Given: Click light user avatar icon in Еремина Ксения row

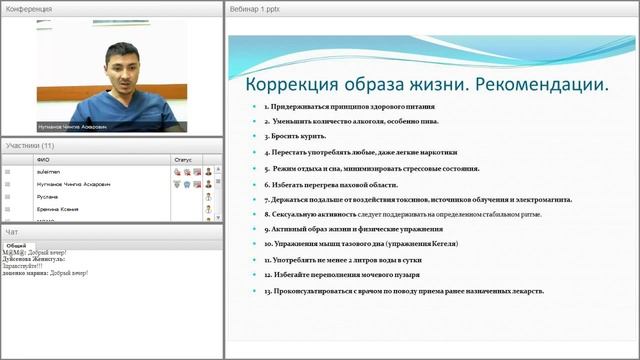Looking at the screenshot, I should click(209, 209).
